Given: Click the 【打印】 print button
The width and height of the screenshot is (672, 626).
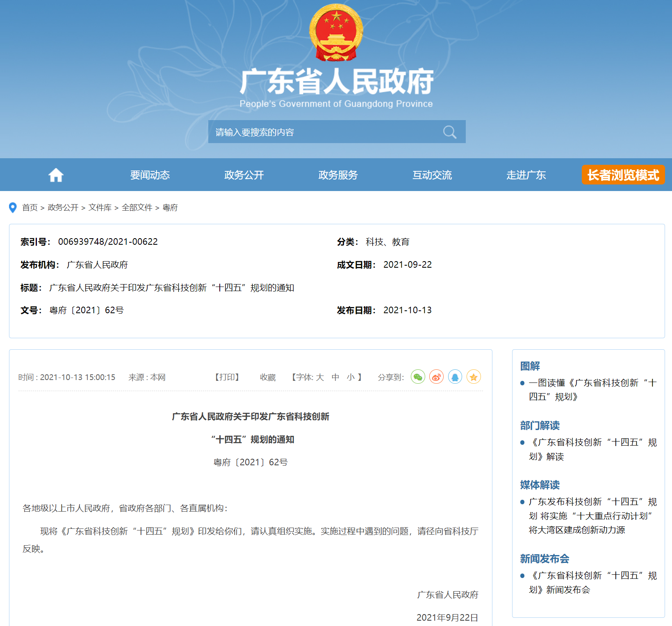Looking at the screenshot, I should (227, 377).
